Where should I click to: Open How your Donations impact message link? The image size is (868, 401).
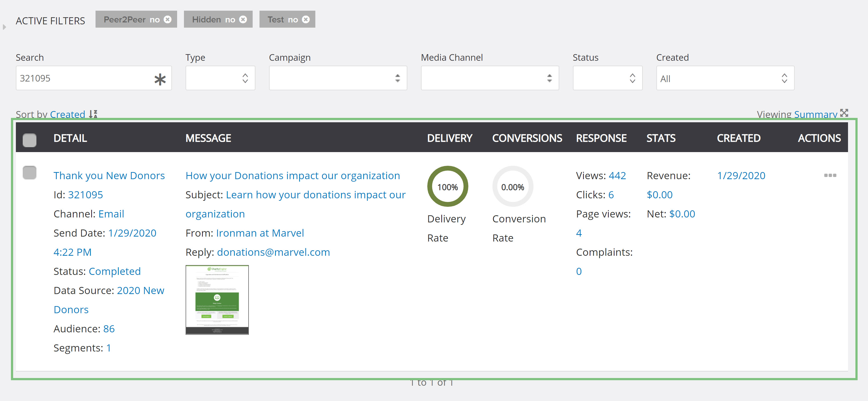pyautogui.click(x=293, y=175)
